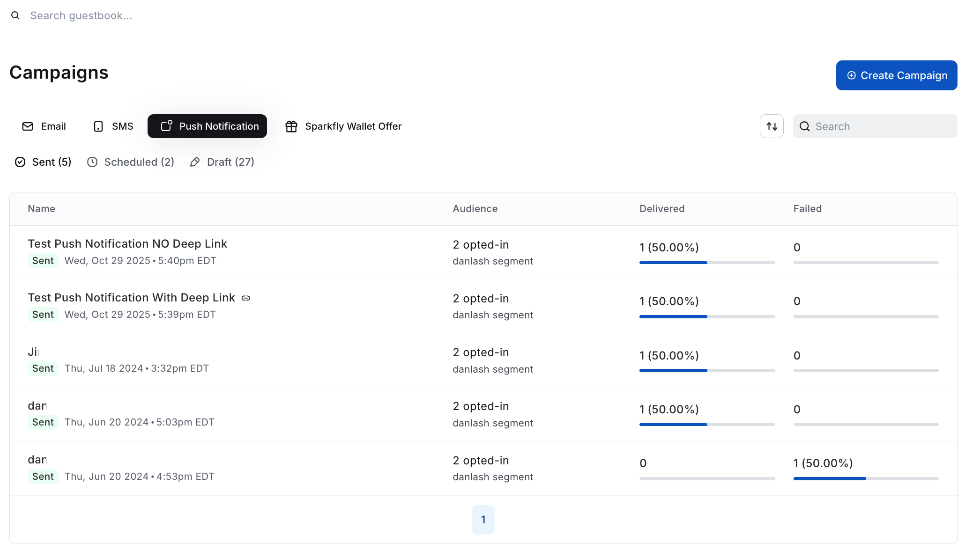Click the clock icon beside Scheduled
The image size is (980, 558).
[92, 162]
